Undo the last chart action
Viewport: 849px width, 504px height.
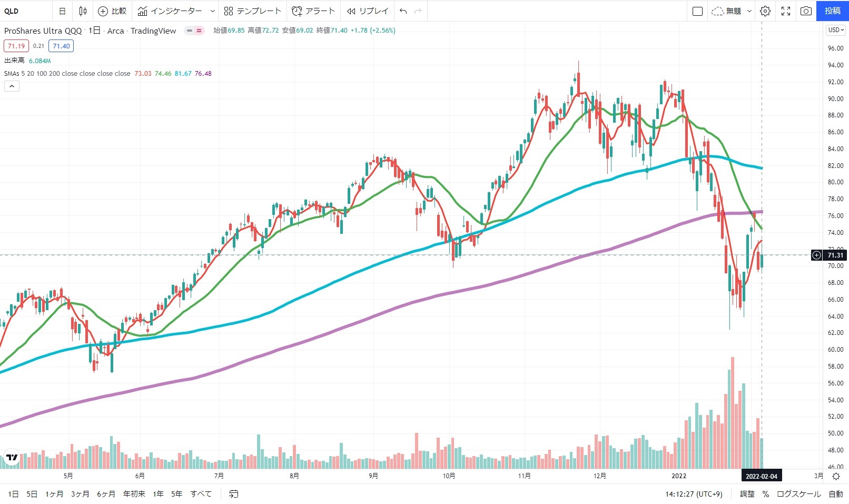click(x=403, y=11)
